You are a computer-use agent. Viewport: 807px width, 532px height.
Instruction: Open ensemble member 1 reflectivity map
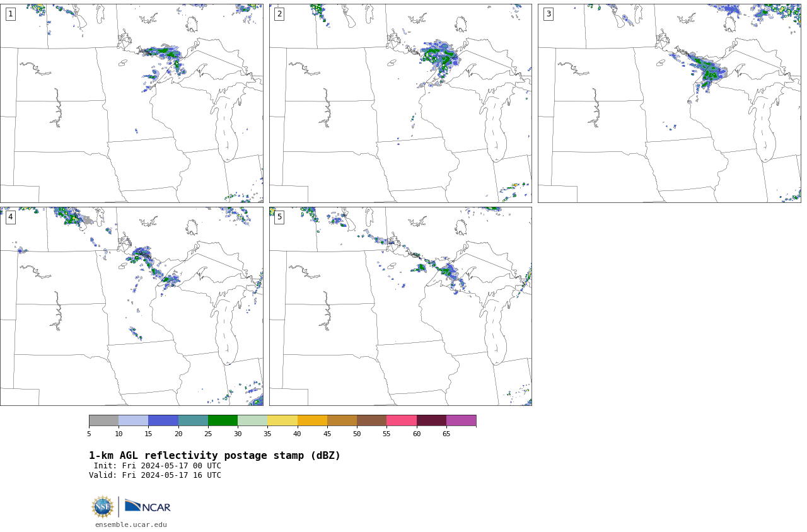click(x=131, y=103)
